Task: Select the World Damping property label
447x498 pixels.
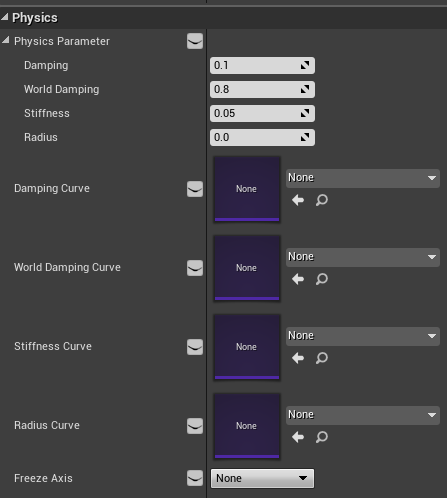Action: click(x=61, y=89)
